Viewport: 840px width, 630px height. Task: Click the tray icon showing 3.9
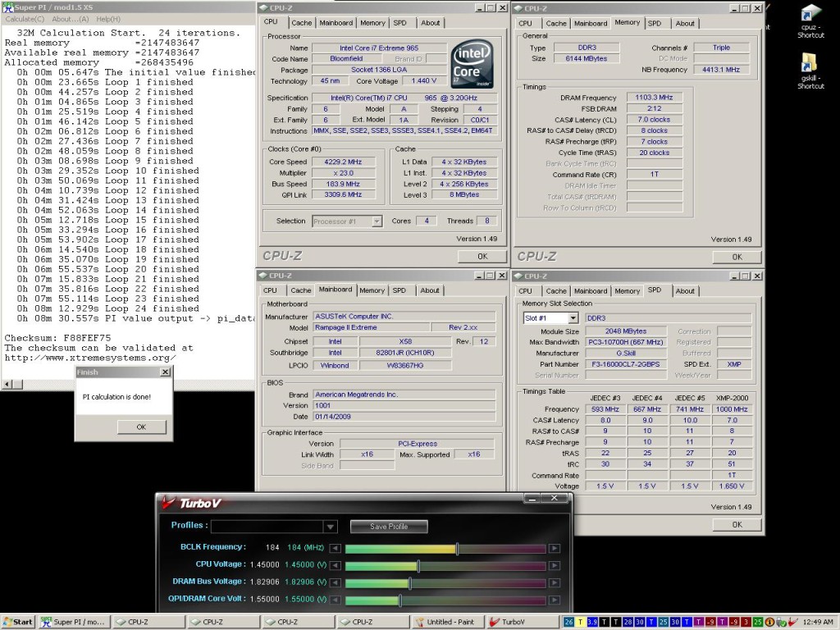coord(592,622)
